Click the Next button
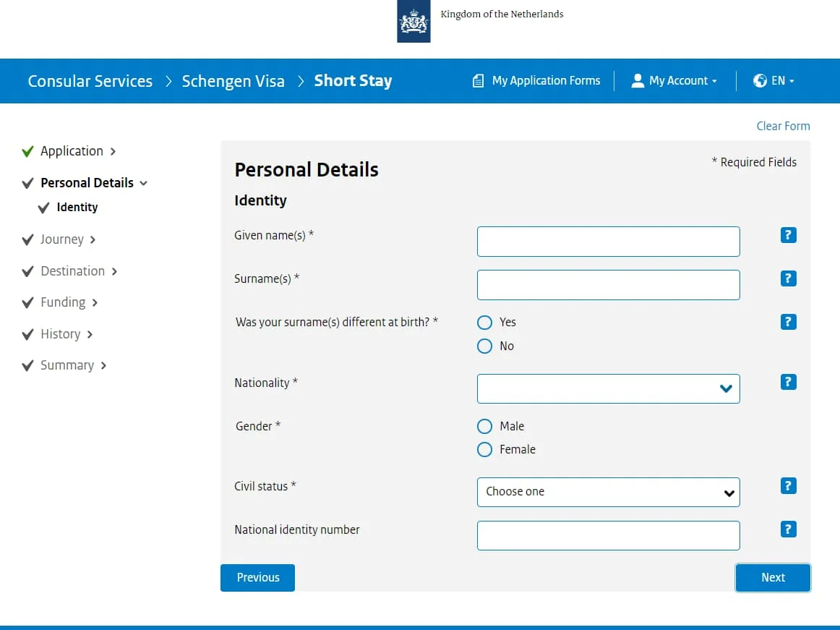Image resolution: width=840 pixels, height=630 pixels. (773, 578)
